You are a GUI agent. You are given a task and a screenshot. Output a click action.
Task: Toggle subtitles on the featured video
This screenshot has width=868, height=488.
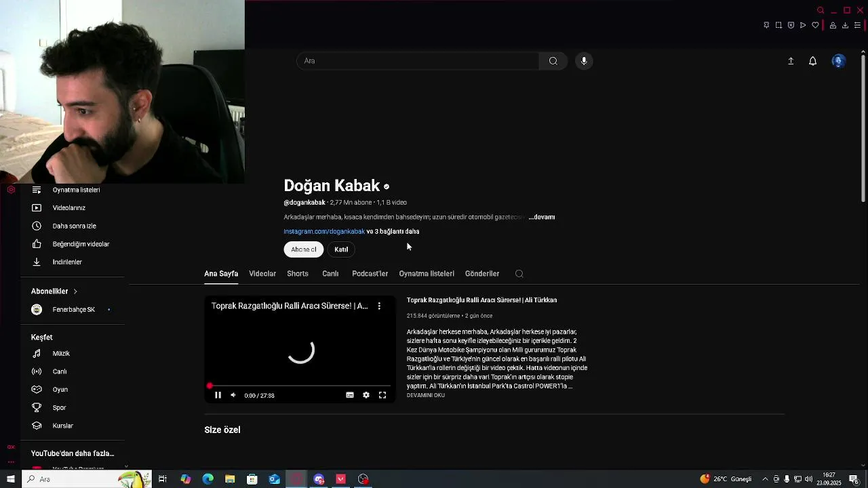click(x=350, y=395)
